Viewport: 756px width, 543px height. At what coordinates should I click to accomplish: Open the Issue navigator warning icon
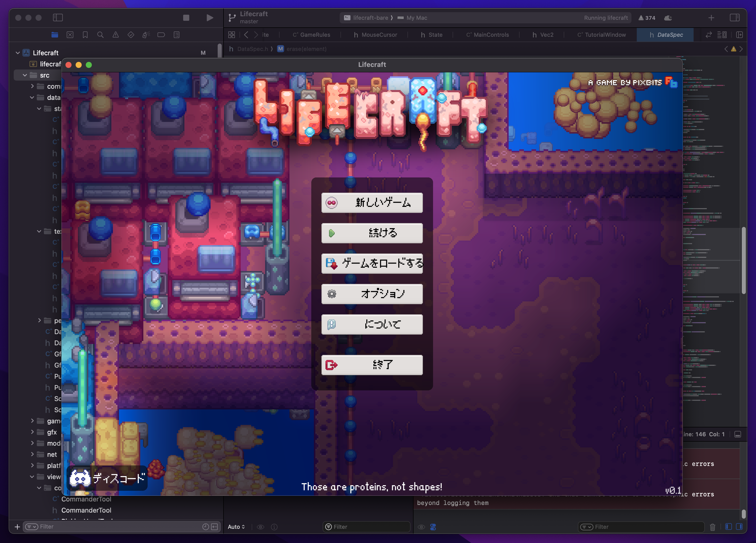pos(116,35)
